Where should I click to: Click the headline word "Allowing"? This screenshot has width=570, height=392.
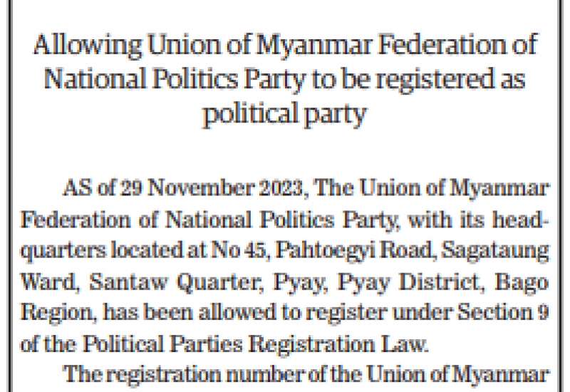[87, 46]
